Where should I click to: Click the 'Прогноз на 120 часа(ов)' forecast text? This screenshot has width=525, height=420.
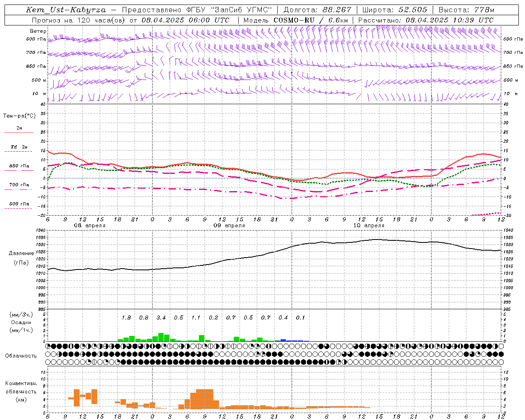pos(79,20)
